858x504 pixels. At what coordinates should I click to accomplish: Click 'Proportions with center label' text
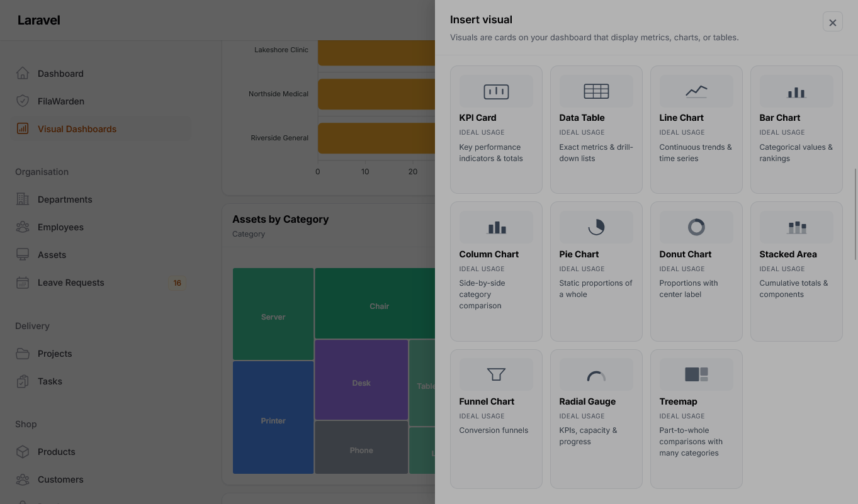tap(689, 289)
